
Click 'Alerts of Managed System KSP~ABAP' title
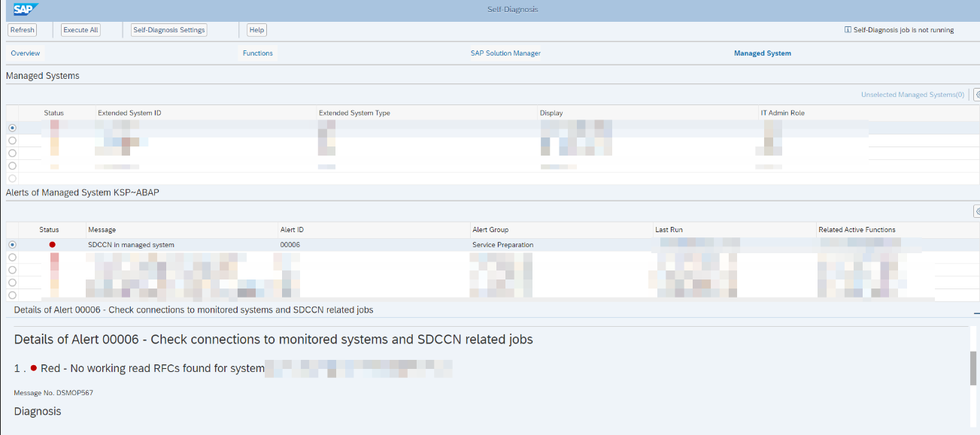pos(83,193)
